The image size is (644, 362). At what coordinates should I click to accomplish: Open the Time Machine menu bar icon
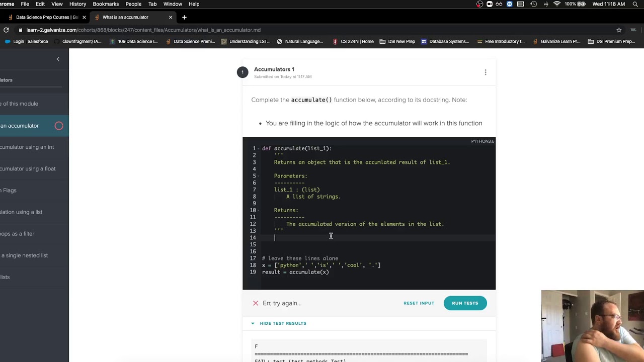[533, 4]
